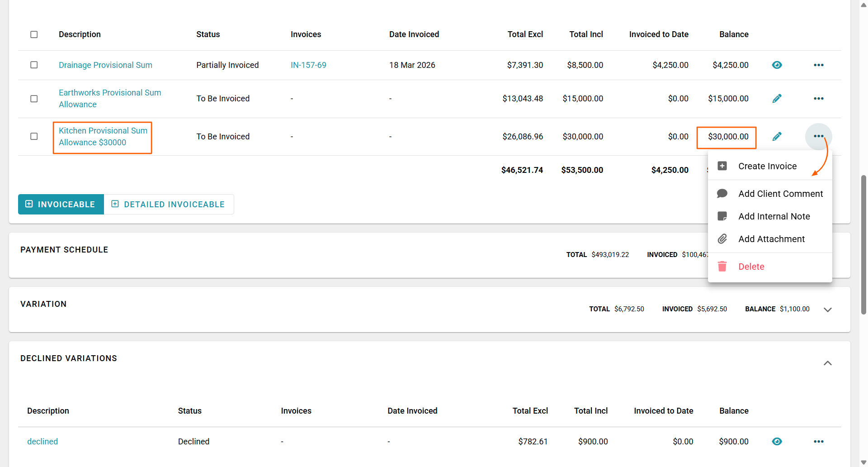
Task: Collapse the Declined Variations section
Action: (827, 363)
